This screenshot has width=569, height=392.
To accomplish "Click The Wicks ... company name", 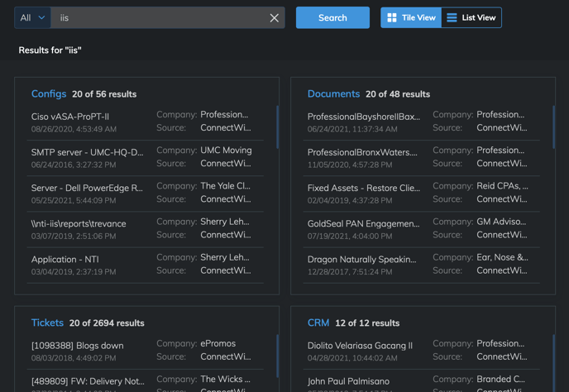I will (x=225, y=379).
